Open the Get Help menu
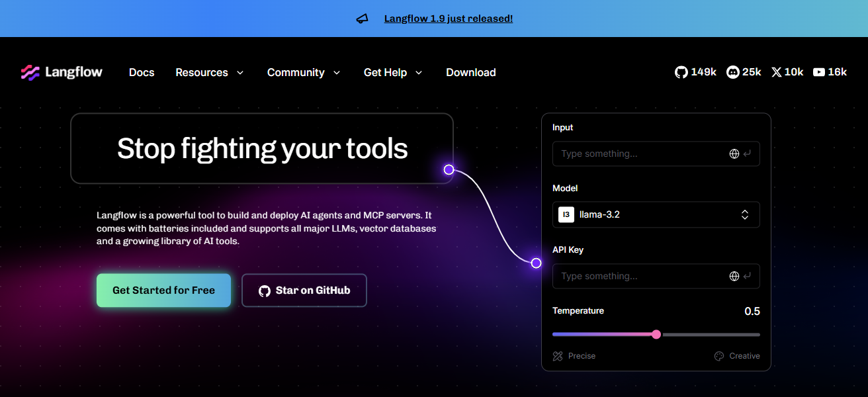Viewport: 868px width, 397px height. (x=393, y=72)
